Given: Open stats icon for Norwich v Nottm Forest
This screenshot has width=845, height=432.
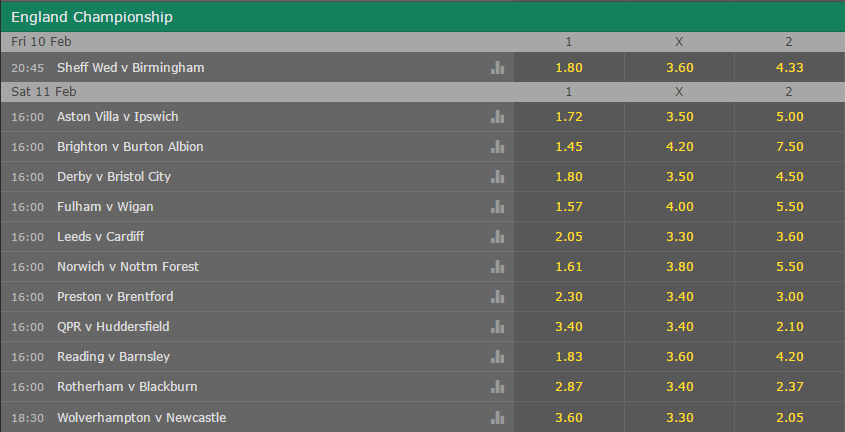Looking at the screenshot, I should pyautogui.click(x=497, y=267).
